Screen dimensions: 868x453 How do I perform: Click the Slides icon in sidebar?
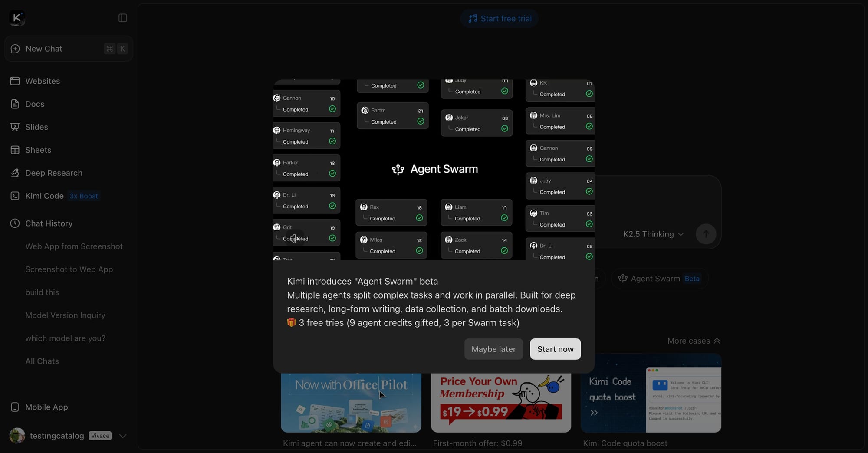(x=15, y=127)
